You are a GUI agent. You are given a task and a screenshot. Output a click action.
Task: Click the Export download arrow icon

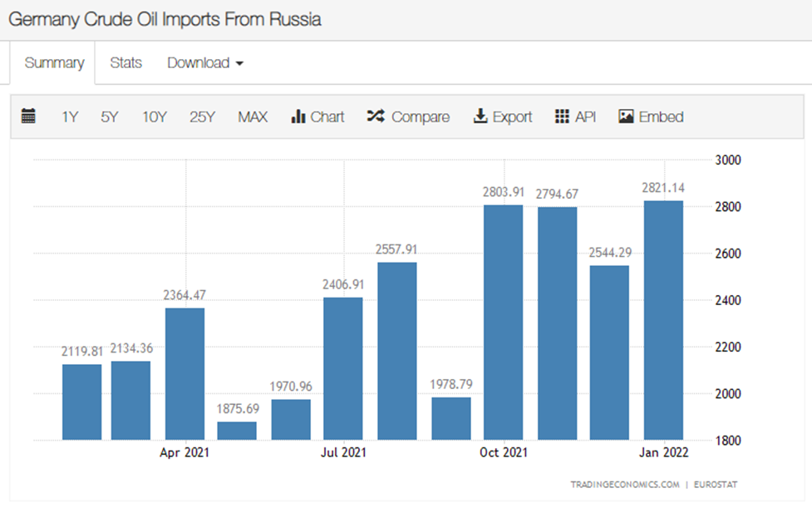click(x=480, y=116)
